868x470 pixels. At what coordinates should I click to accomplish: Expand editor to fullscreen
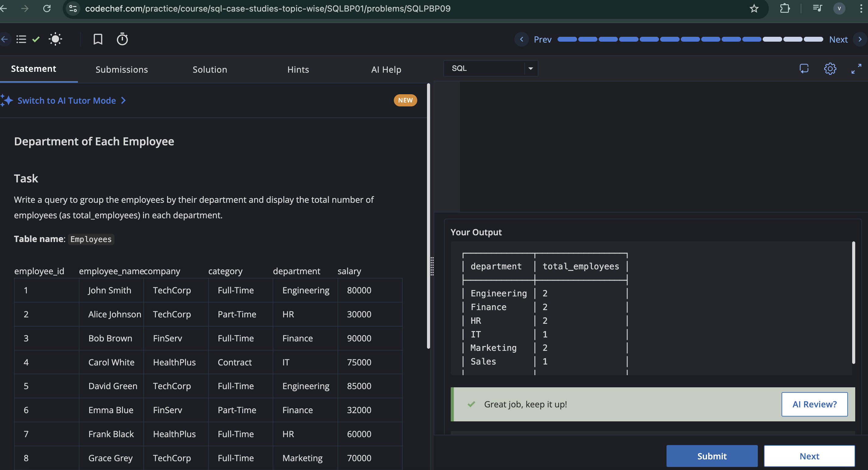(x=856, y=69)
